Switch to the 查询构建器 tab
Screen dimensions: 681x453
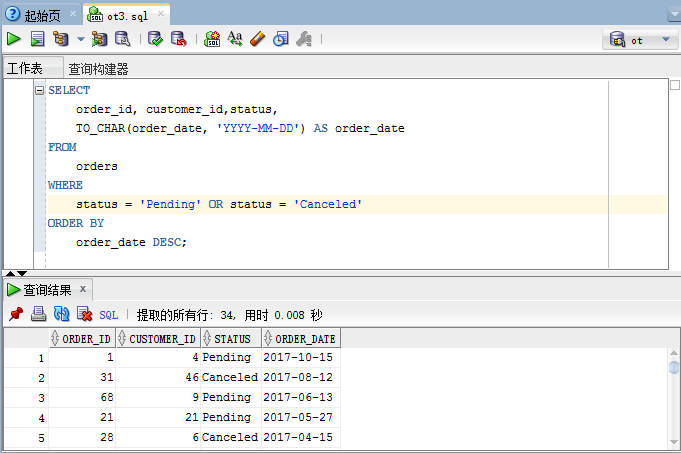point(98,69)
